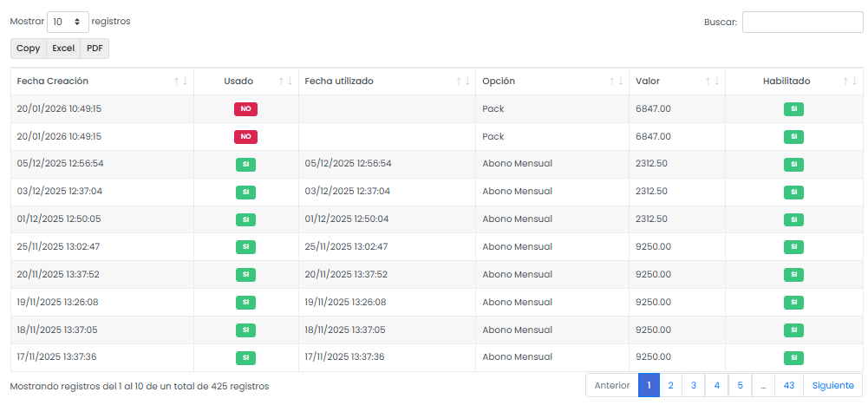Click the Habilitado SI badge in the 01/12/2025 row
The width and height of the screenshot is (868, 405).
(793, 219)
